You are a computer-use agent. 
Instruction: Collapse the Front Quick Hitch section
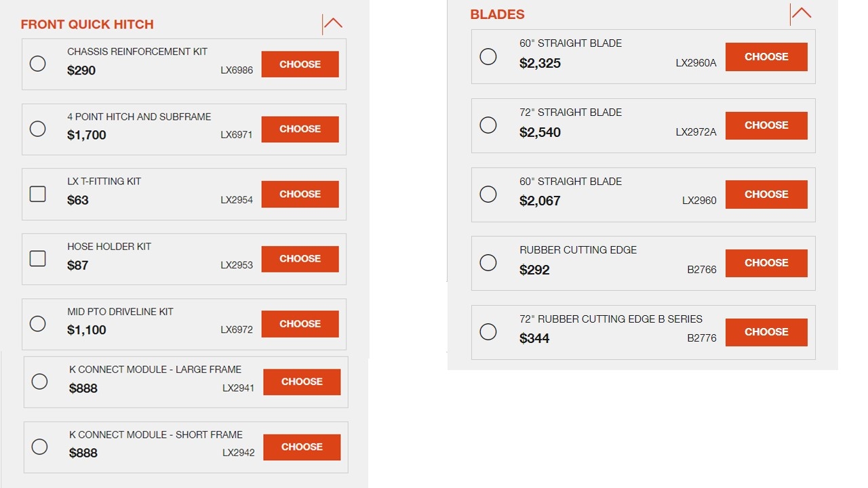pos(332,24)
